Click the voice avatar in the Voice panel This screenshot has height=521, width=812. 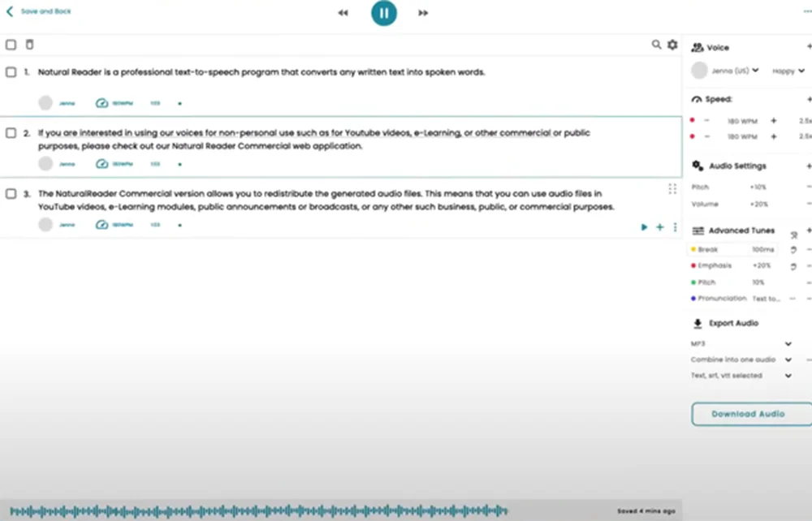(x=699, y=71)
